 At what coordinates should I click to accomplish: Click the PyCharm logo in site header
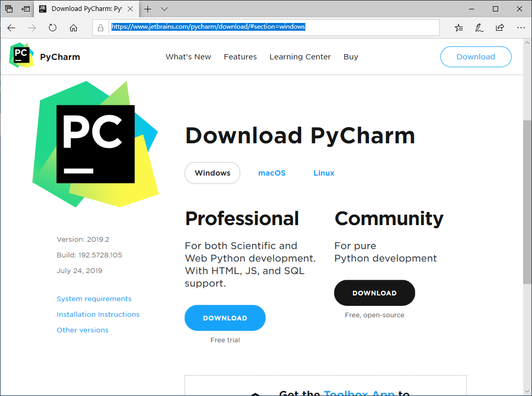(x=22, y=55)
